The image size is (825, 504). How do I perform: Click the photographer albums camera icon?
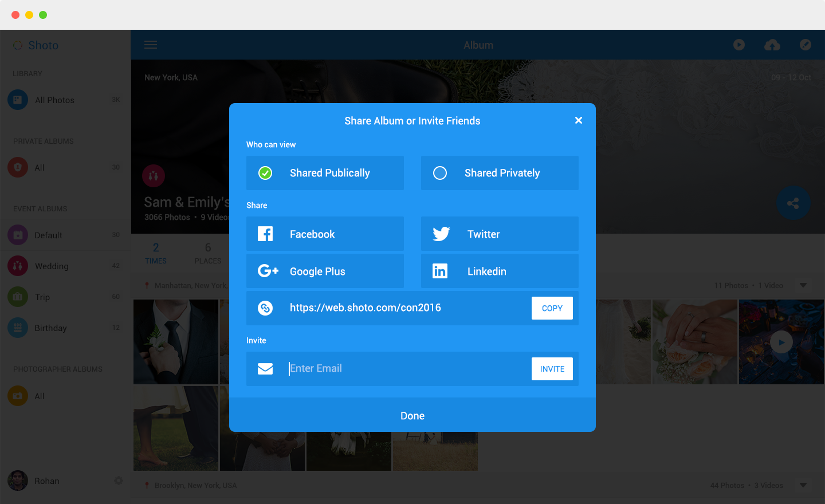click(18, 396)
